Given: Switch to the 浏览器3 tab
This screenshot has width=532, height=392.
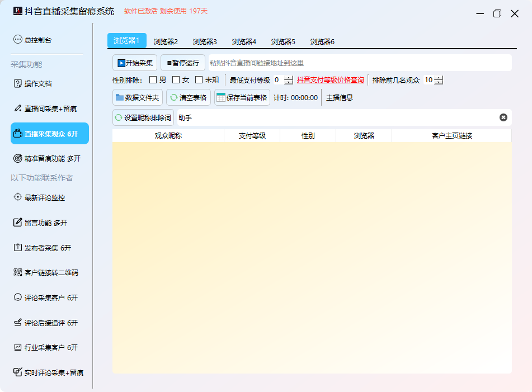Looking at the screenshot, I should [x=205, y=41].
